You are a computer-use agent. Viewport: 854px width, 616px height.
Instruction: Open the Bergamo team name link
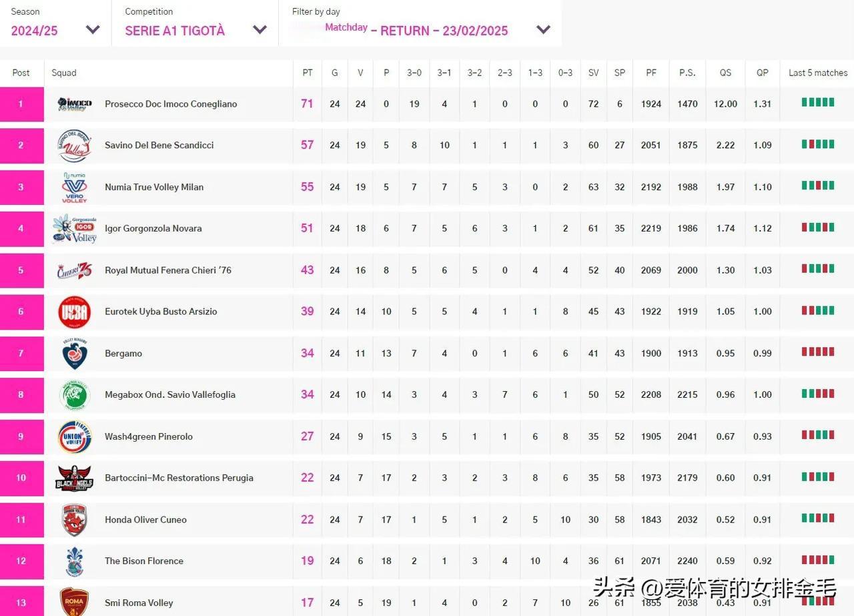pyautogui.click(x=123, y=354)
